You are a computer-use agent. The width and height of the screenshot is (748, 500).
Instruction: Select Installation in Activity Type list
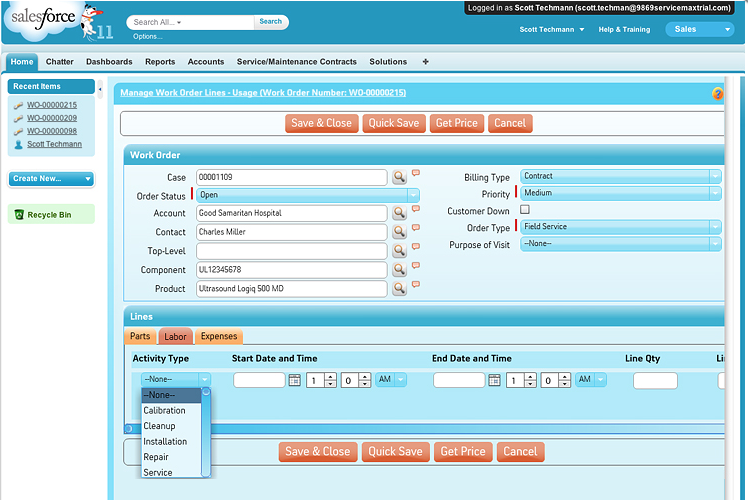point(172,441)
